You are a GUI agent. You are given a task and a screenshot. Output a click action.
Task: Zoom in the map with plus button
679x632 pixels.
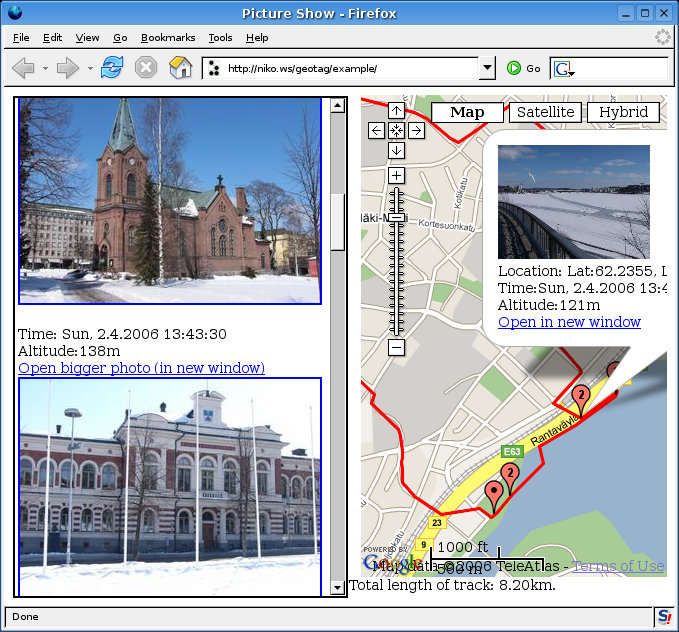[396, 176]
